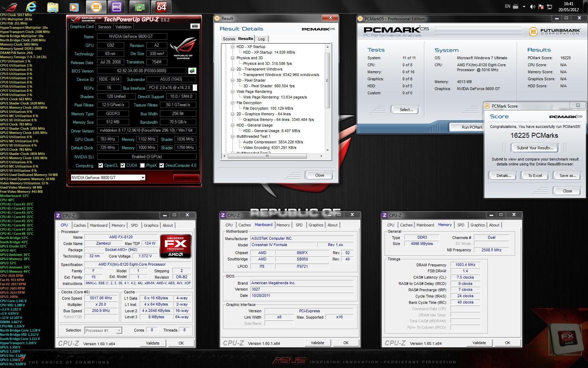Click the on-screen keyboard tray icon
Viewport: 588px width, 368px height.
coord(516,6)
